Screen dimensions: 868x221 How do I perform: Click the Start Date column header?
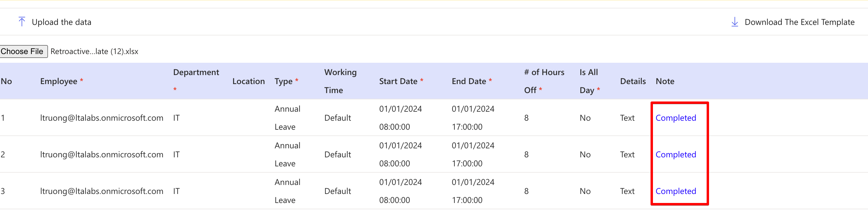tap(398, 81)
